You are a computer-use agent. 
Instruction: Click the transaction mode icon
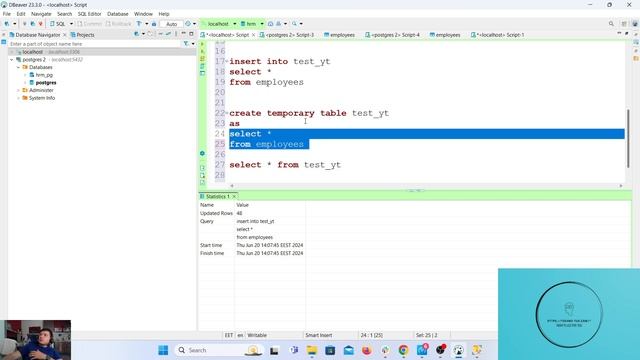coord(139,24)
